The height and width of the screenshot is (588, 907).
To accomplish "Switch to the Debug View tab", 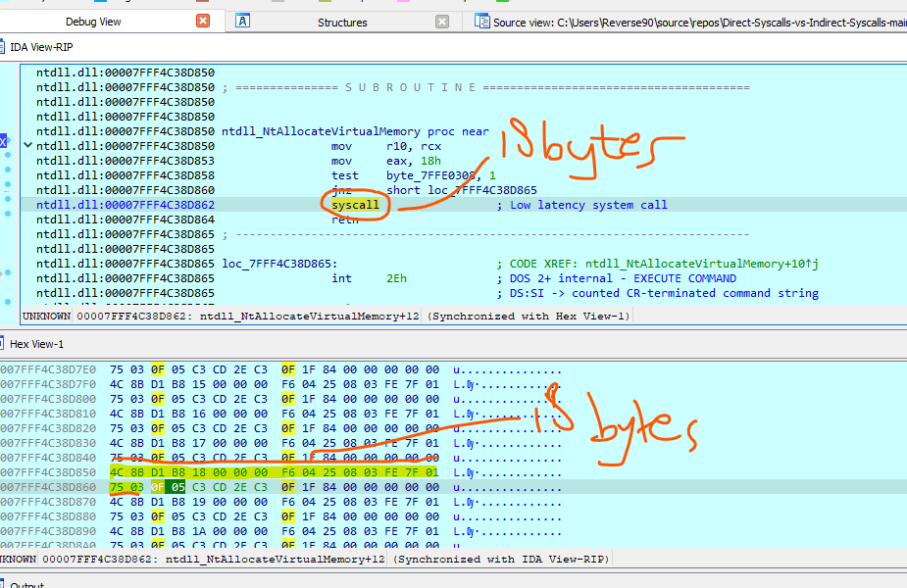I will [x=96, y=22].
